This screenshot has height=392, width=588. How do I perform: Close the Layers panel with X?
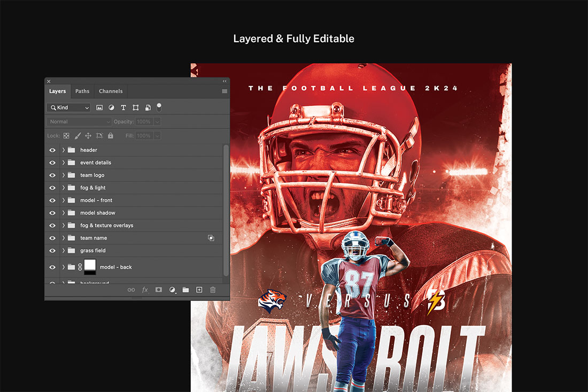click(49, 81)
